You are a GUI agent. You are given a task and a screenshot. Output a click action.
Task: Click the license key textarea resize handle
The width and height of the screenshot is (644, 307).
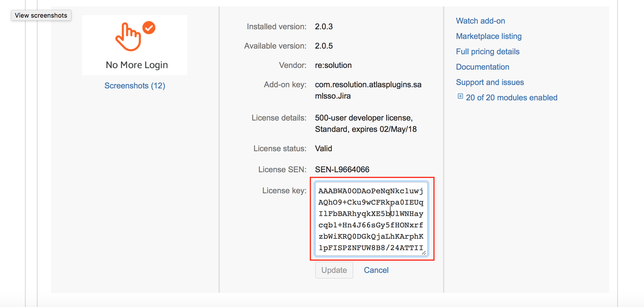[424, 253]
